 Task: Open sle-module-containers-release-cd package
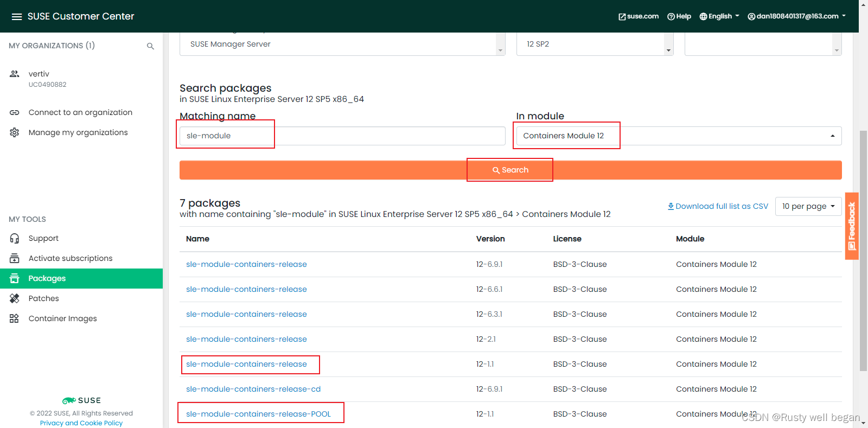[253, 389]
